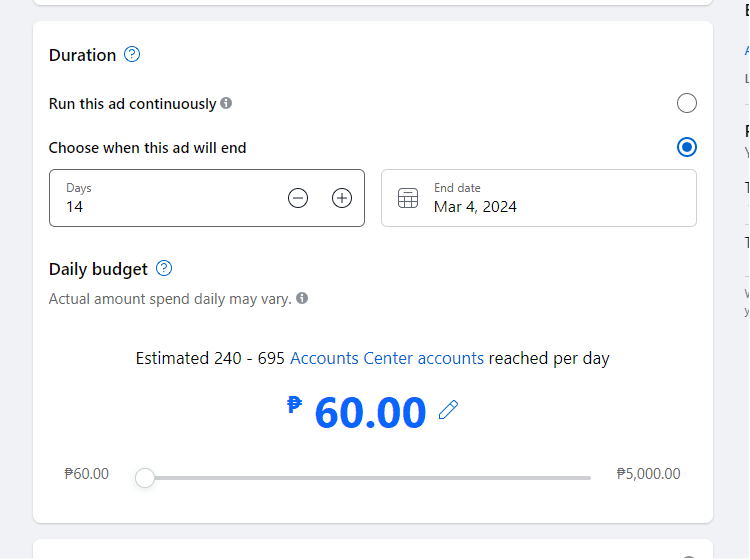Screen dimensions: 750x560
Task: Click the ₱60.00 minimum label beside slider
Action: click(x=87, y=474)
